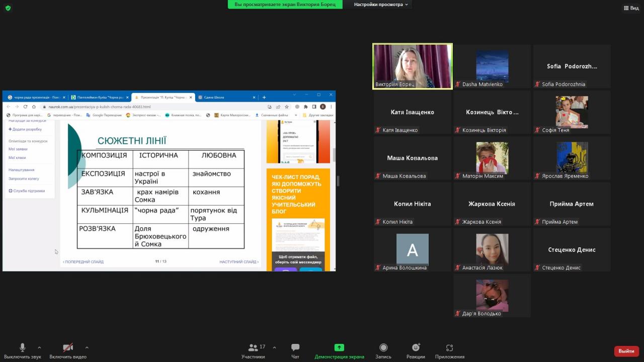Screen dimensions: 644x362
Task: Click the Participants icon
Action: [x=253, y=348]
